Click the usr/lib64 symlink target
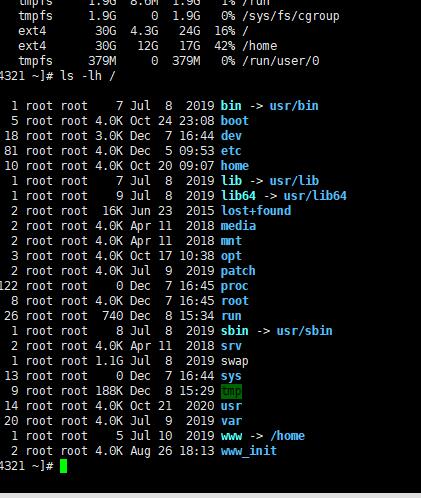The width and height of the screenshot is (421, 498). [315, 196]
